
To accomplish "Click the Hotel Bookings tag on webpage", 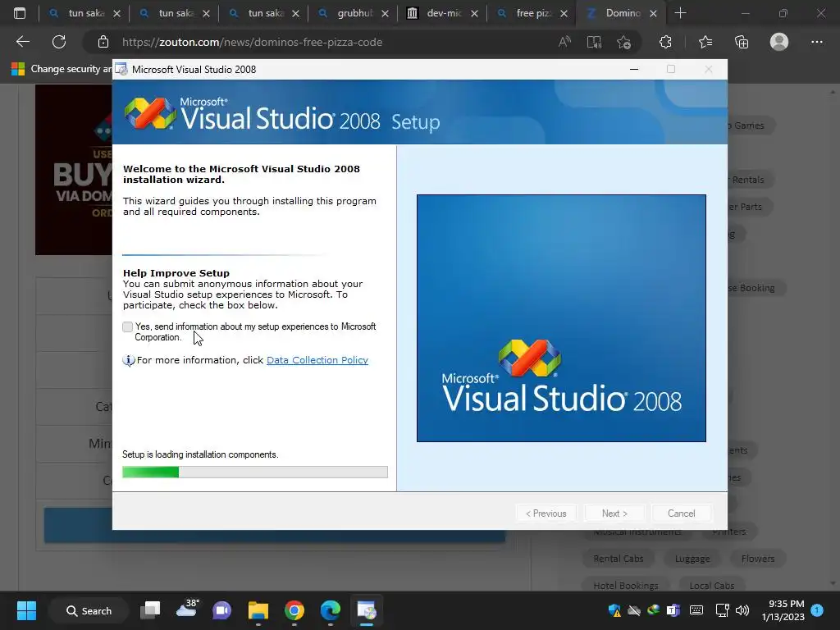I will pos(626,585).
